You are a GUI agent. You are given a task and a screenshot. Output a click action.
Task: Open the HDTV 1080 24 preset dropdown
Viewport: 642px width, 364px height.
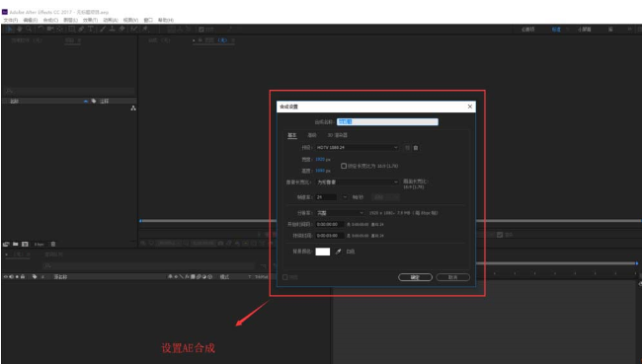(357, 148)
